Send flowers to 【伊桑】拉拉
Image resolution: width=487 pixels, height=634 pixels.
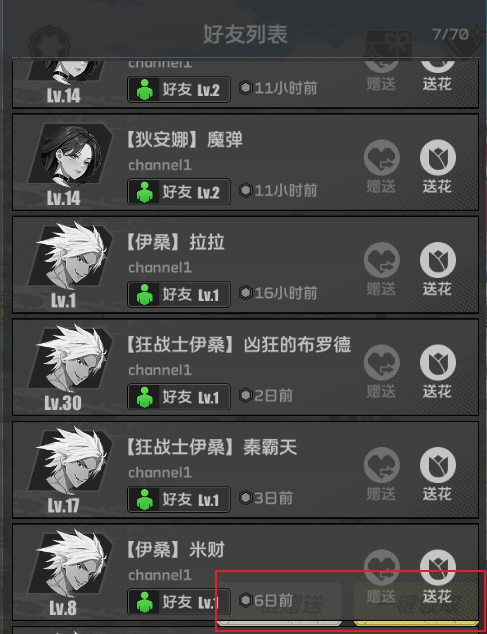438,260
